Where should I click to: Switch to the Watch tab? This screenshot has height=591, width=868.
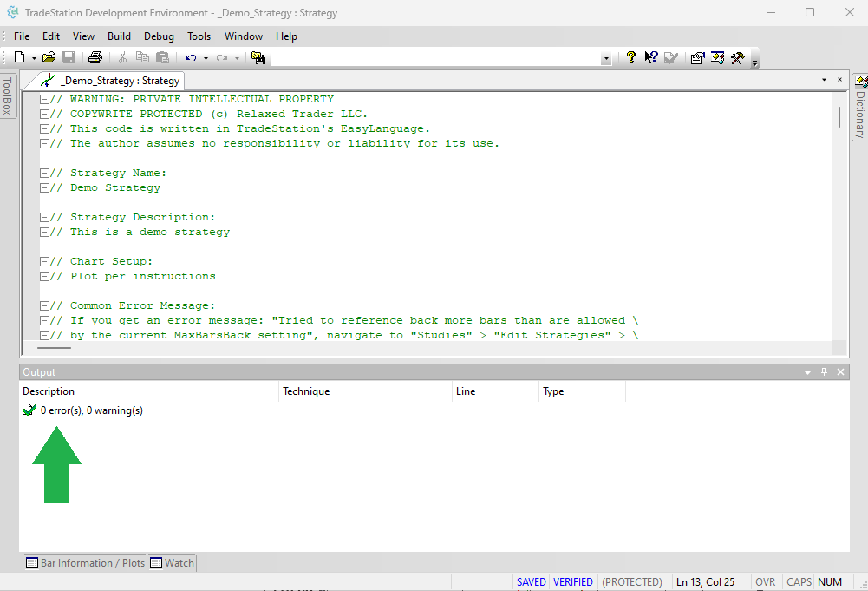[x=173, y=562]
